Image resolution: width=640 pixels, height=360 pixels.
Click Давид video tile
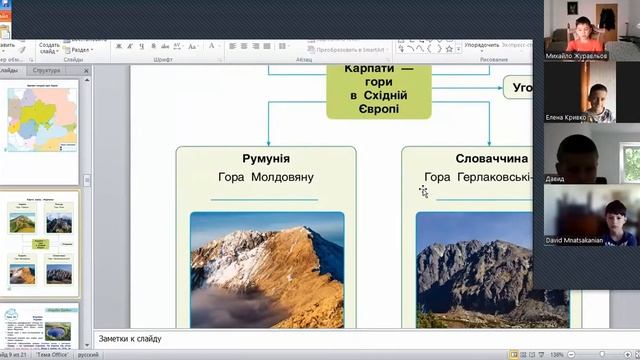coord(592,153)
